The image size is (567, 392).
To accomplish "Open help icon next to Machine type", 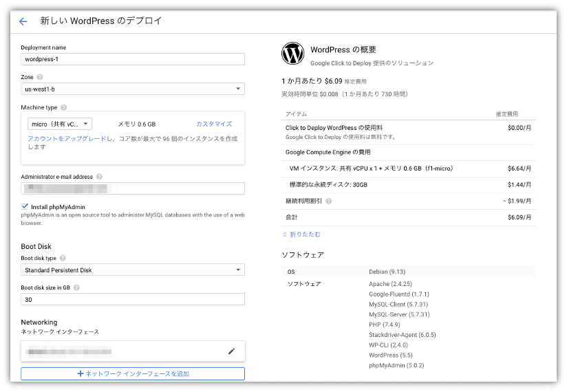I will tap(63, 107).
